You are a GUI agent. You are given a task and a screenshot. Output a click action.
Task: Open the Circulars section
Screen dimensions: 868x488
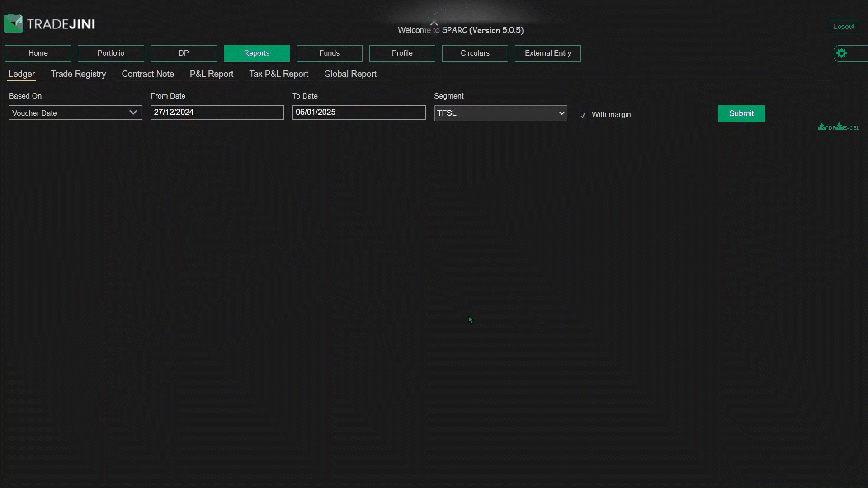475,53
